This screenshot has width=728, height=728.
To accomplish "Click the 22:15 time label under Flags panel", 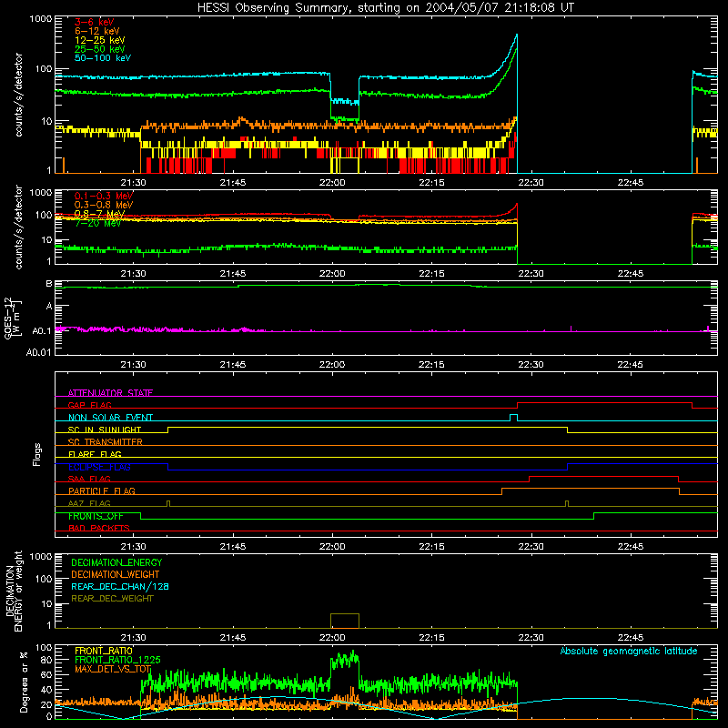I will (431, 547).
